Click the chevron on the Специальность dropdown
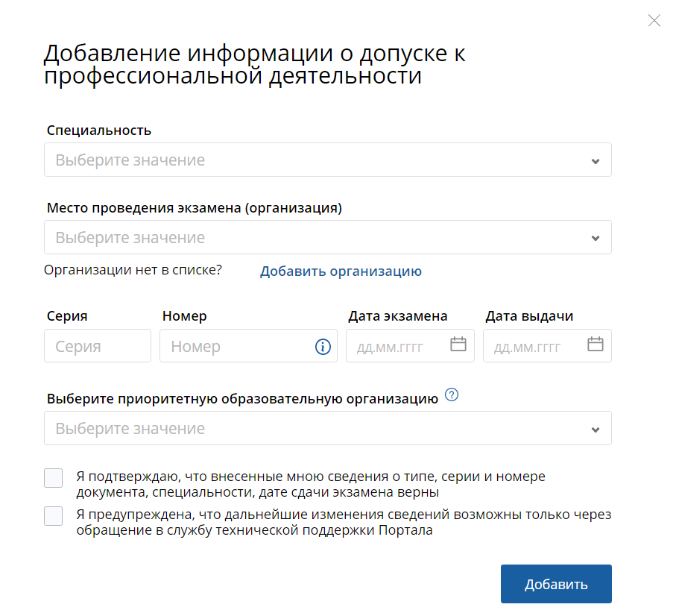This screenshot has height=616, width=676. pyautogui.click(x=595, y=160)
